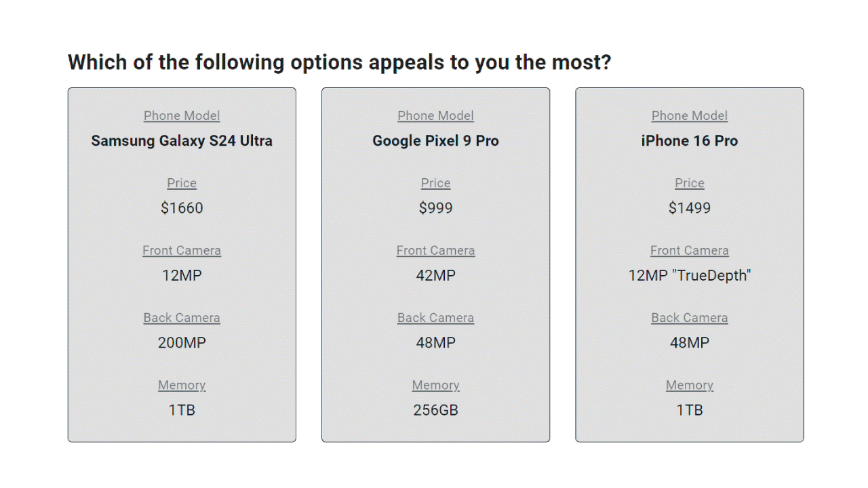868x488 pixels.
Task: Click Phone Model label in Samsung card
Action: tap(182, 116)
